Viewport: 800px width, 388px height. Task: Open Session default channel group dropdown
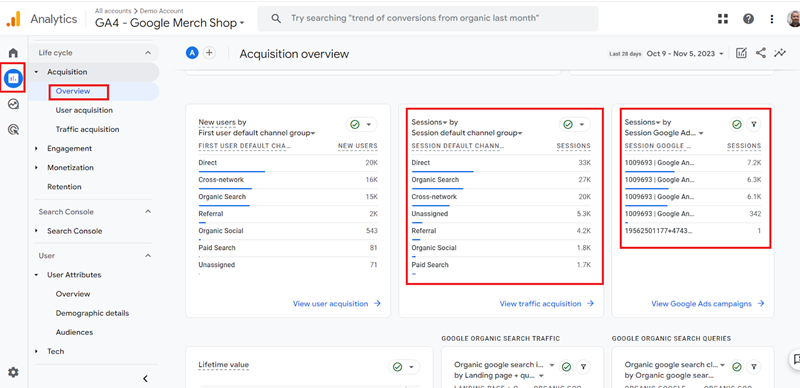(x=467, y=133)
